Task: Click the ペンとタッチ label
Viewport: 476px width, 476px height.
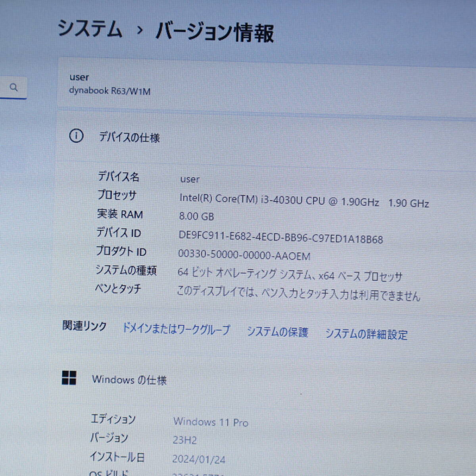Action: click(x=118, y=288)
